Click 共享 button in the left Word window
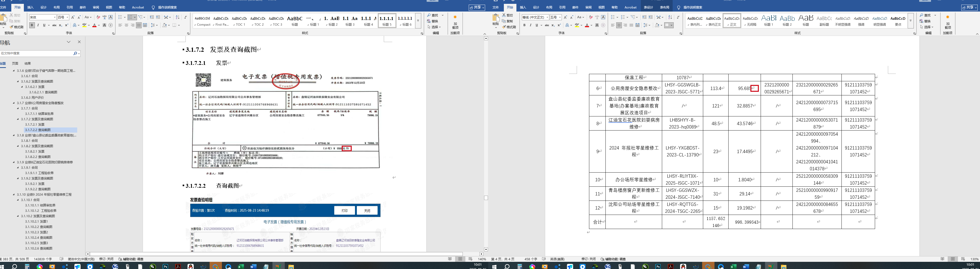Viewport: 980px width, 269px height. coord(477,7)
